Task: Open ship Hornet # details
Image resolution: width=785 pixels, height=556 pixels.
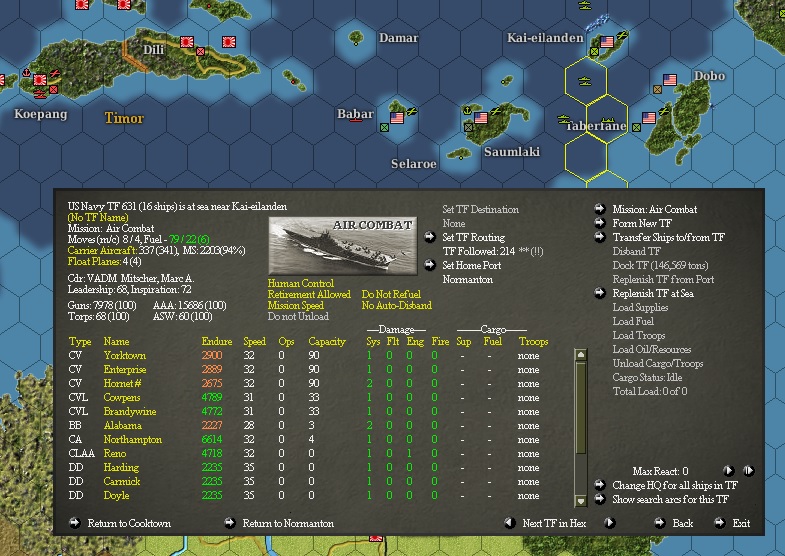Action: 122,383
